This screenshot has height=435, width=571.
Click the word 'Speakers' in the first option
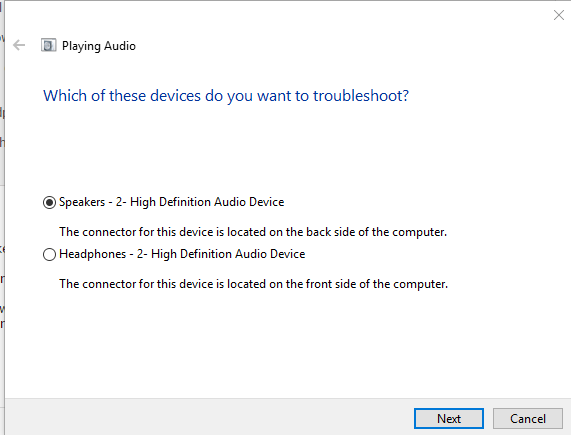tap(82, 202)
